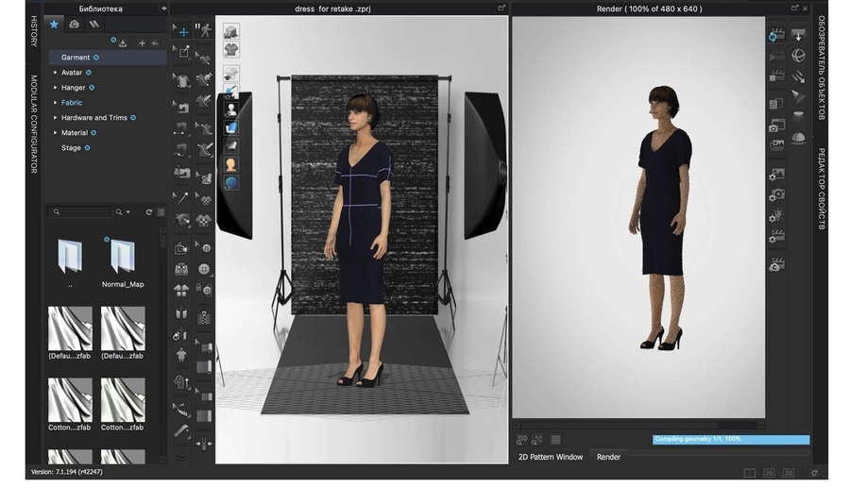Click the cloud render clapperboard icon

[776, 264]
